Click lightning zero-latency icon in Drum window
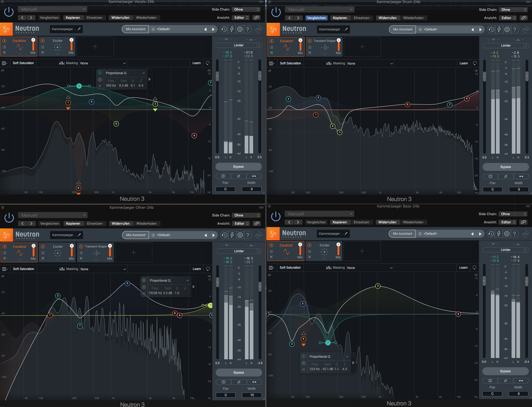 tap(499, 29)
